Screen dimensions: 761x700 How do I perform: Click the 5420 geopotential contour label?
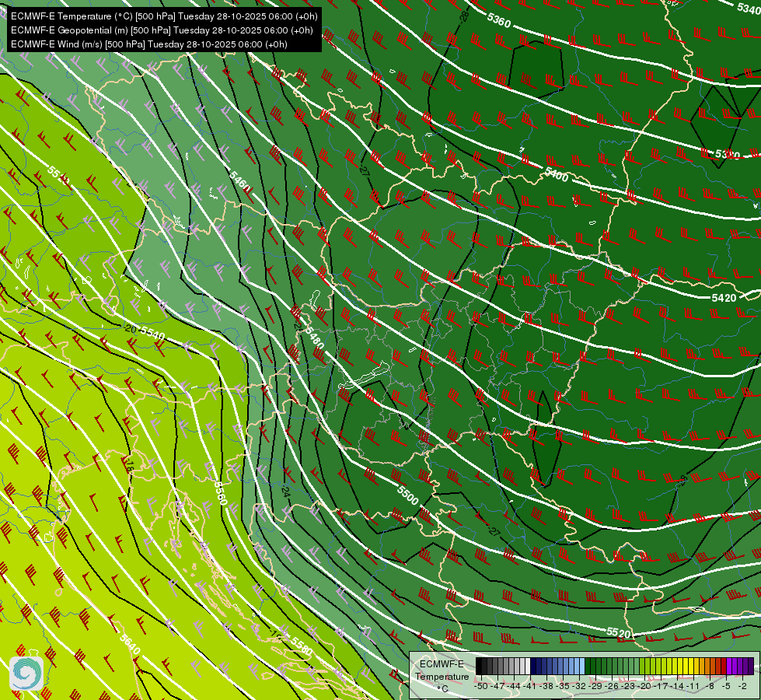tap(724, 298)
